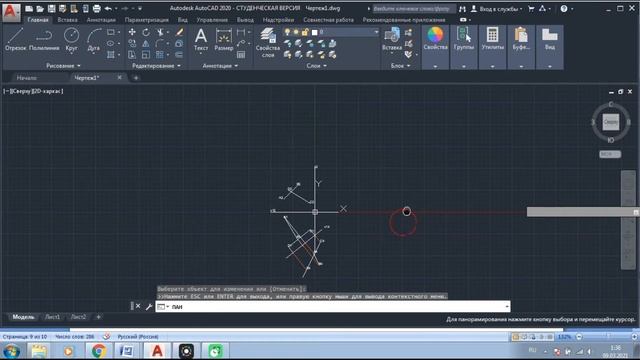The height and width of the screenshot is (360, 640).
Task: Click the Hatch tool icon
Action: click(111, 54)
